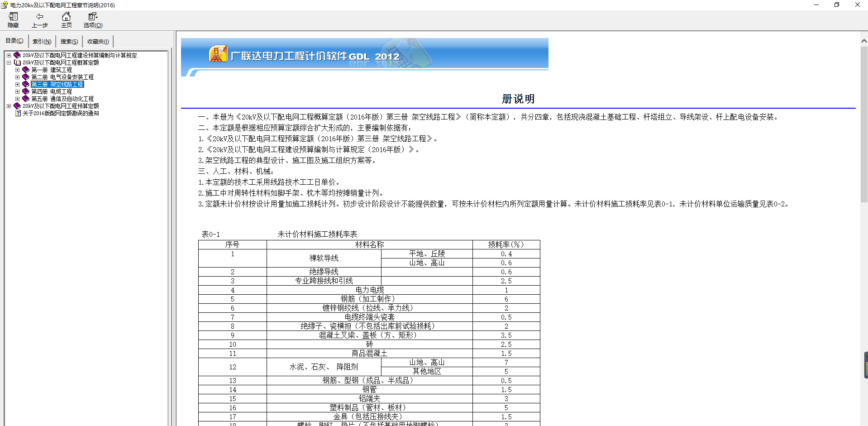Switch to 索引(N) tab

[x=42, y=42]
